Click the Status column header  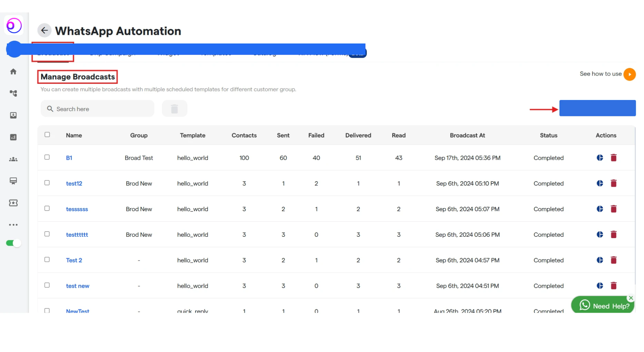click(548, 135)
